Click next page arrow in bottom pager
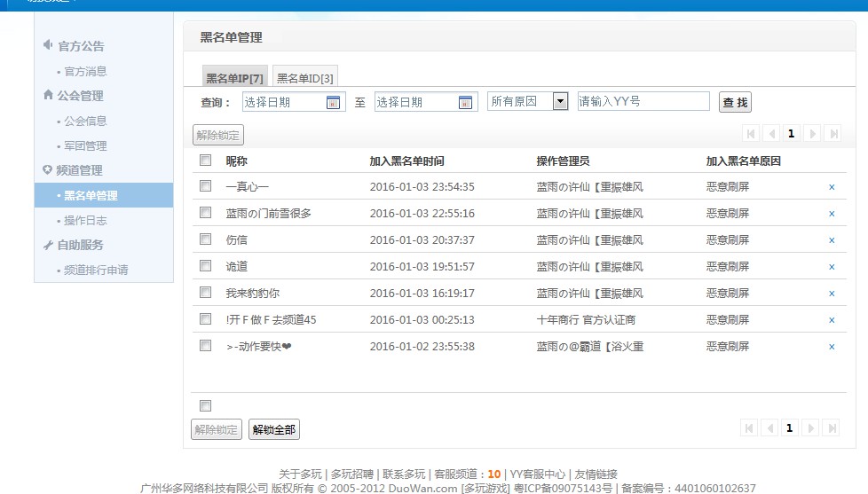 [x=809, y=428]
